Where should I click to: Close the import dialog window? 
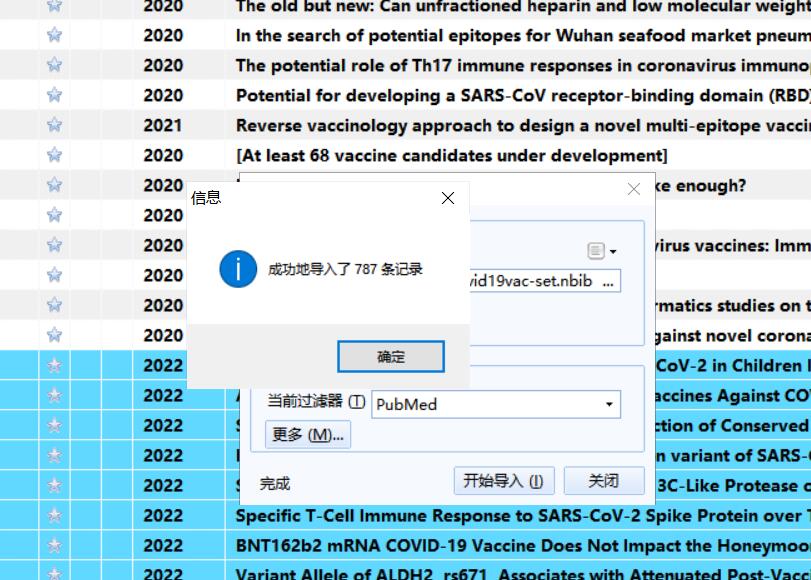pyautogui.click(x=634, y=189)
